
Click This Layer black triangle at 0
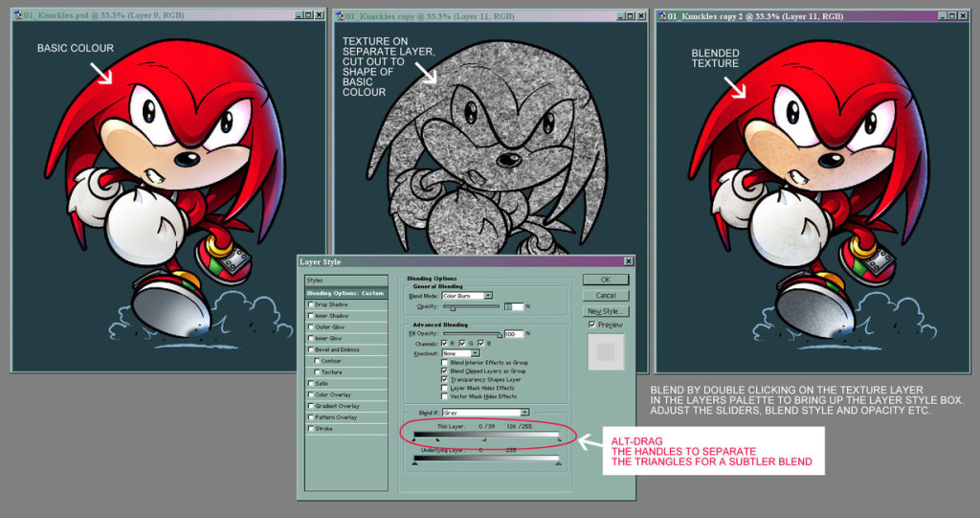(x=413, y=439)
